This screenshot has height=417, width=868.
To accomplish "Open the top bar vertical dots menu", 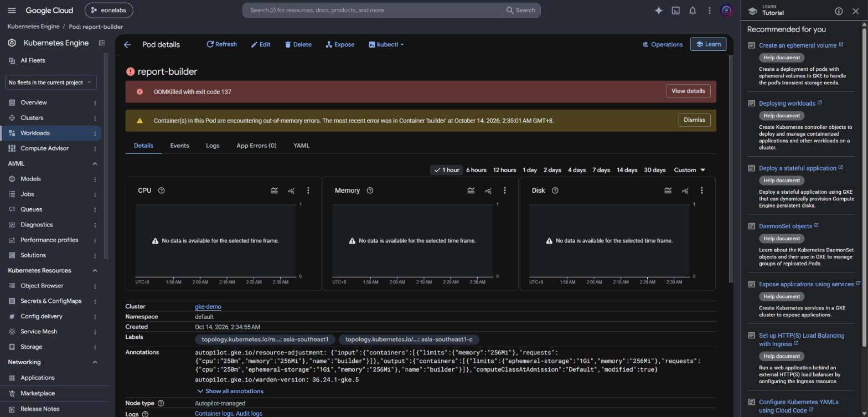I will [x=710, y=10].
